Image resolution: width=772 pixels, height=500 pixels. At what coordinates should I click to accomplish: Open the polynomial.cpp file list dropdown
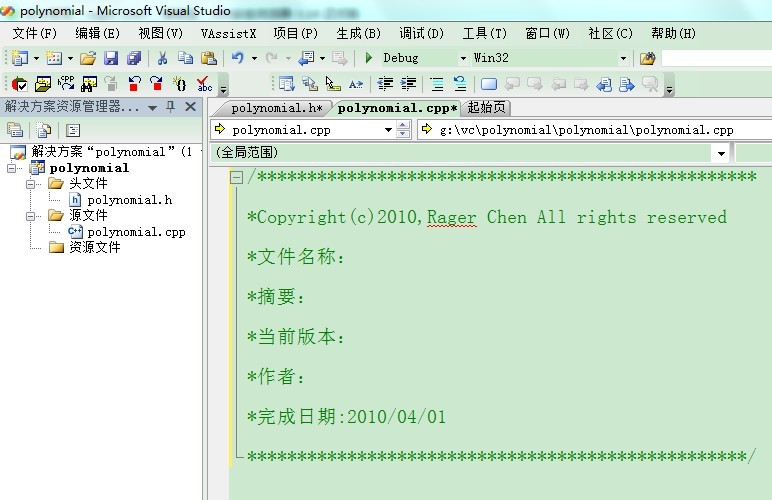[x=388, y=130]
